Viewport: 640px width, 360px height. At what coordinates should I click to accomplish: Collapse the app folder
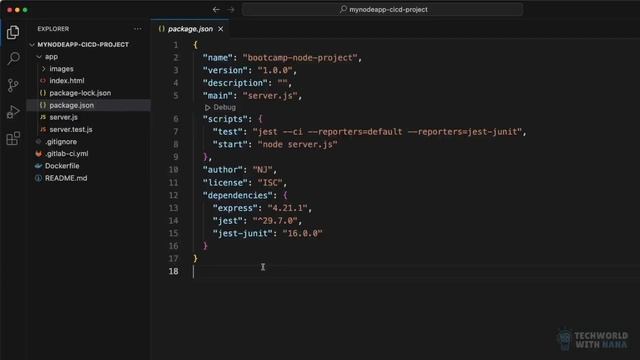click(51, 57)
